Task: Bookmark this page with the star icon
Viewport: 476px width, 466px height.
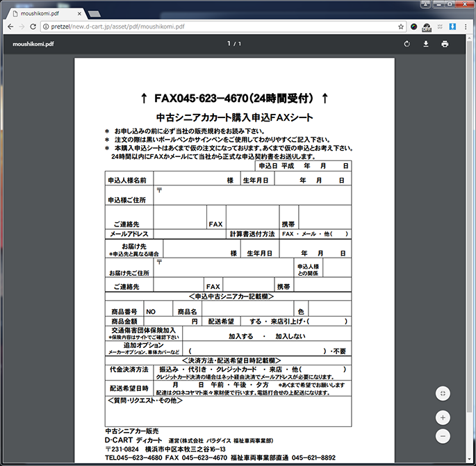Action: point(401,26)
